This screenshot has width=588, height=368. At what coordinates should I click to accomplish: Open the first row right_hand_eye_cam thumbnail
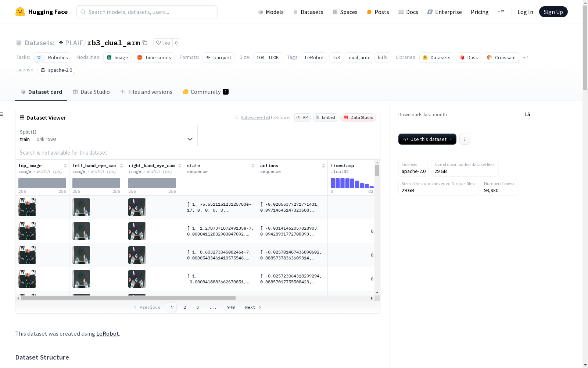click(x=137, y=207)
